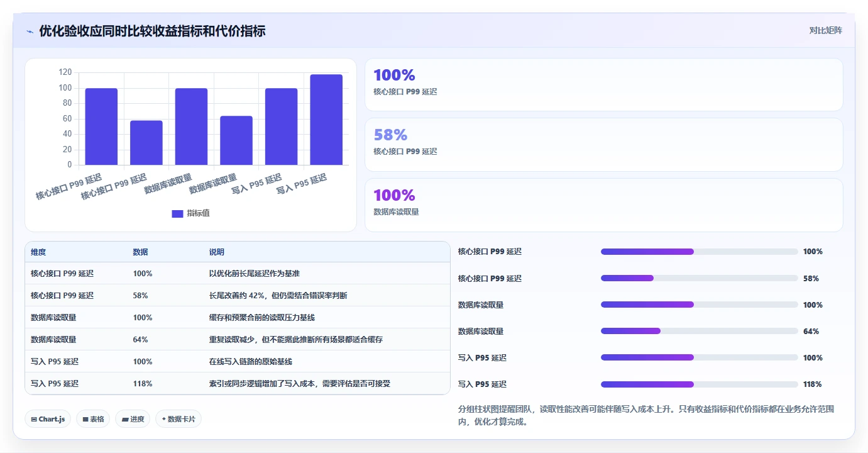The height and width of the screenshot is (453, 868).
Task: Click the 58% value in the table
Action: 141,296
